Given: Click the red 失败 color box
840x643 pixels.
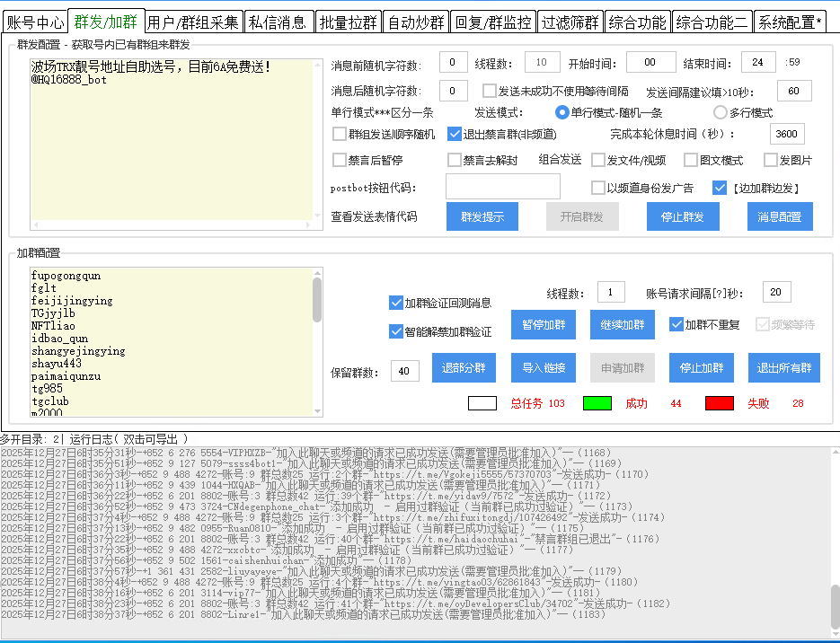Looking at the screenshot, I should tap(719, 403).
